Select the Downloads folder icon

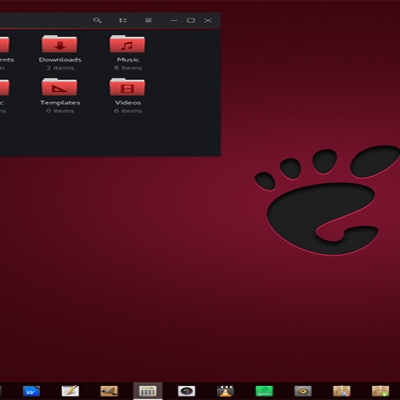click(x=60, y=44)
